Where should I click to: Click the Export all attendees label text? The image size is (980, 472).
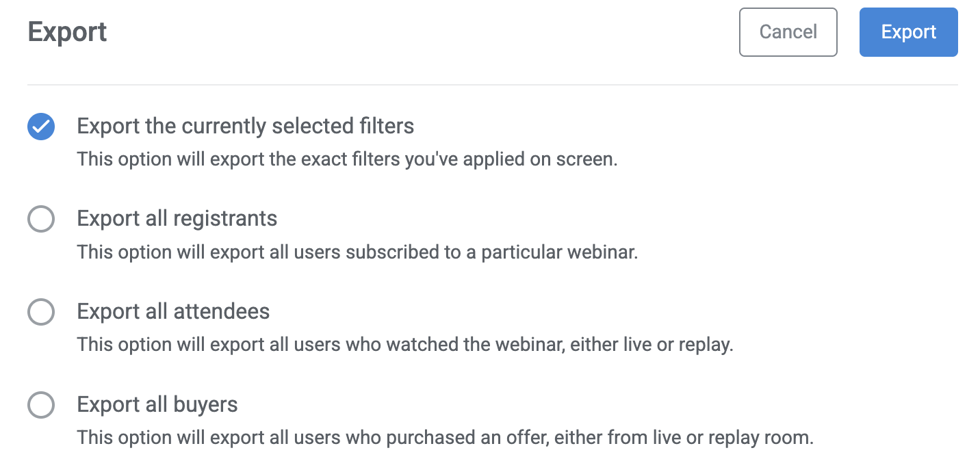click(x=172, y=311)
